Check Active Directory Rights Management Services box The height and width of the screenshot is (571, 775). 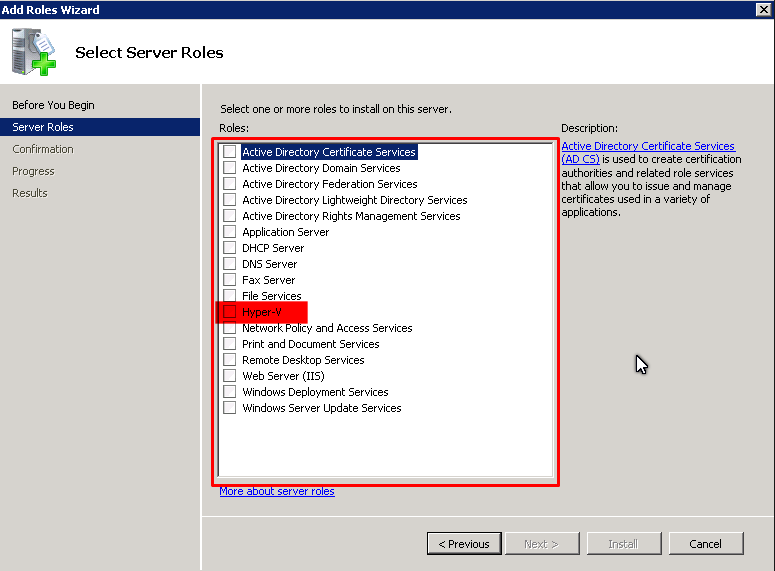click(229, 216)
